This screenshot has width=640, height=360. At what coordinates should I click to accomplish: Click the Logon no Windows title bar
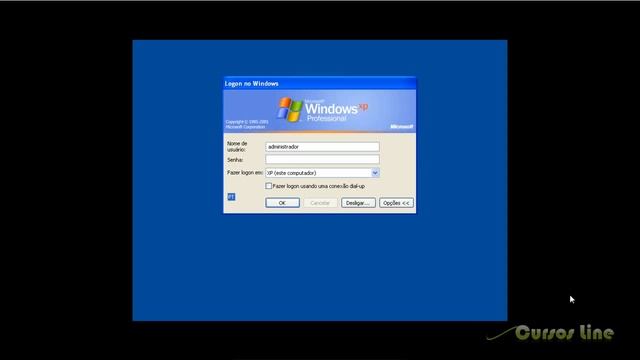[320, 83]
